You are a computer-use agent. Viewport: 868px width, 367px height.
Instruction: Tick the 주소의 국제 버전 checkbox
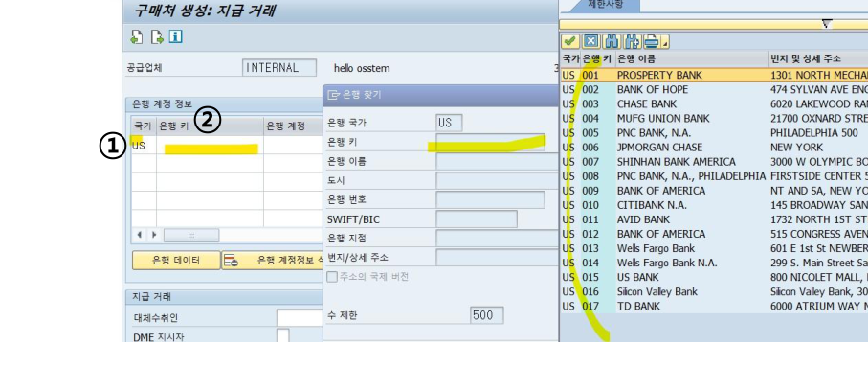pos(332,277)
